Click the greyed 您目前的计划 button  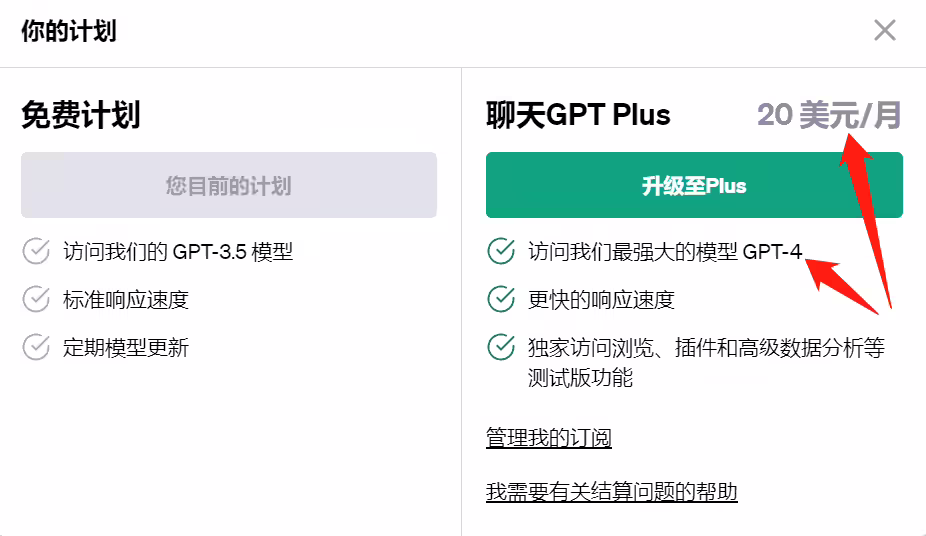coord(229,185)
